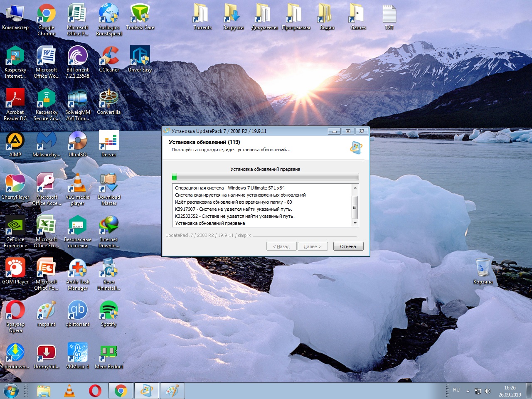Open Безопасные платежи shortcut

pyautogui.click(x=78, y=232)
